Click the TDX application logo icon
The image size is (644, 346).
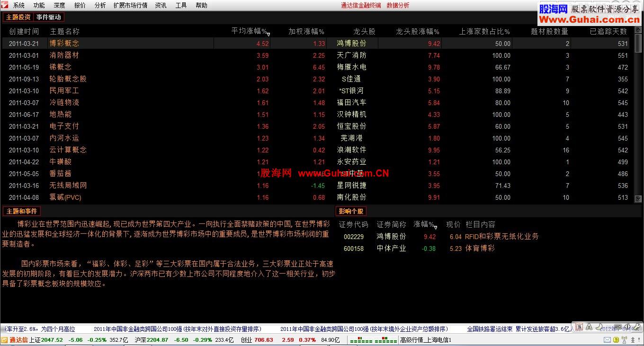click(x=5, y=5)
